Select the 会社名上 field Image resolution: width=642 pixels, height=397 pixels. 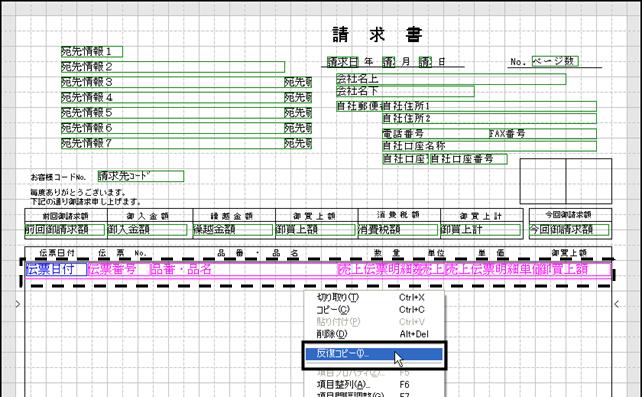(x=451, y=79)
